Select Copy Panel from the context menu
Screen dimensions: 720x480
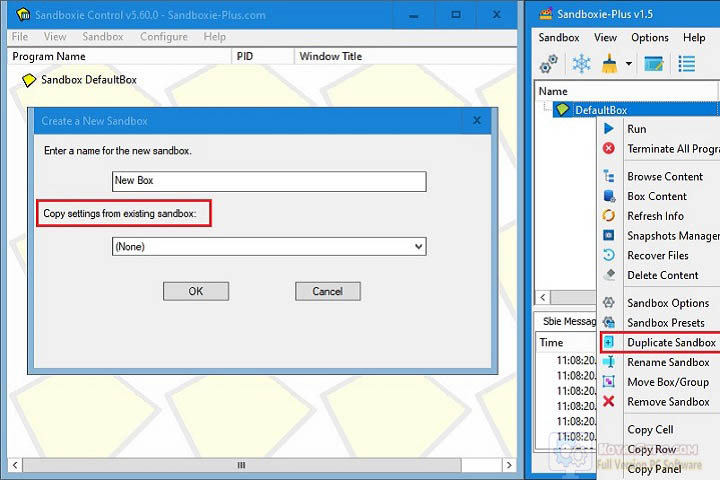point(659,469)
